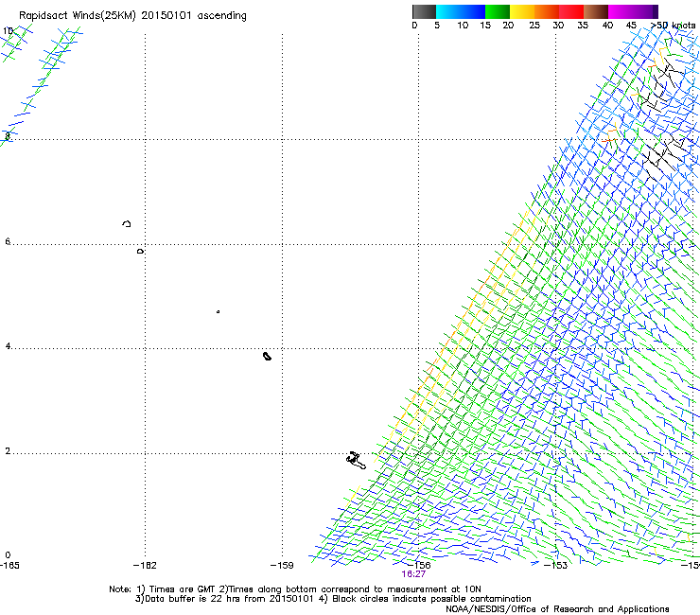Click the island outline near 2N, west of -156

pyautogui.click(x=356, y=460)
